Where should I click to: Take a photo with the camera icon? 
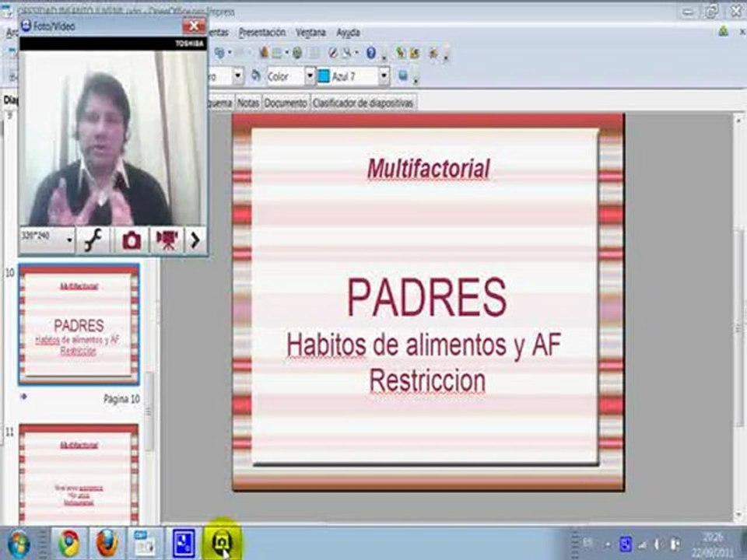[x=132, y=240]
